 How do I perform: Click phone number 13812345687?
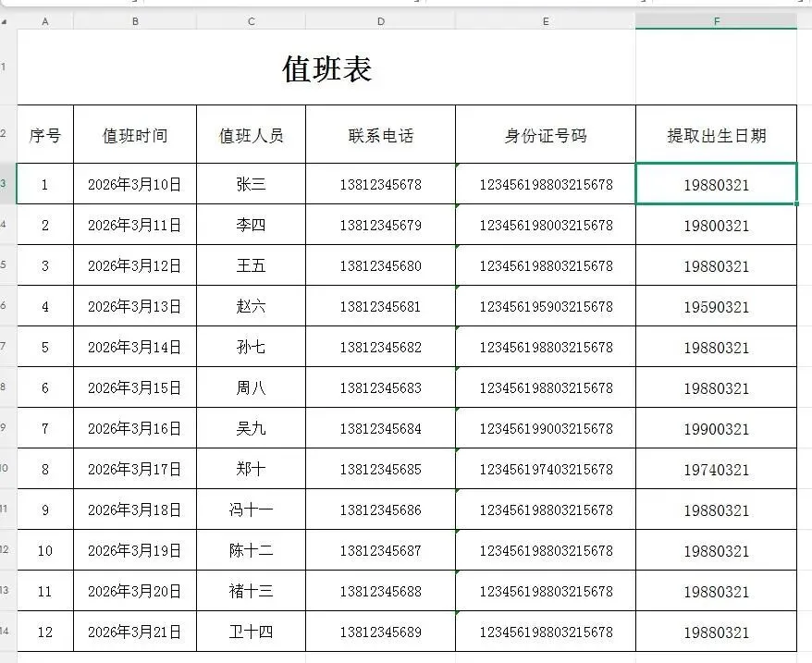381,549
